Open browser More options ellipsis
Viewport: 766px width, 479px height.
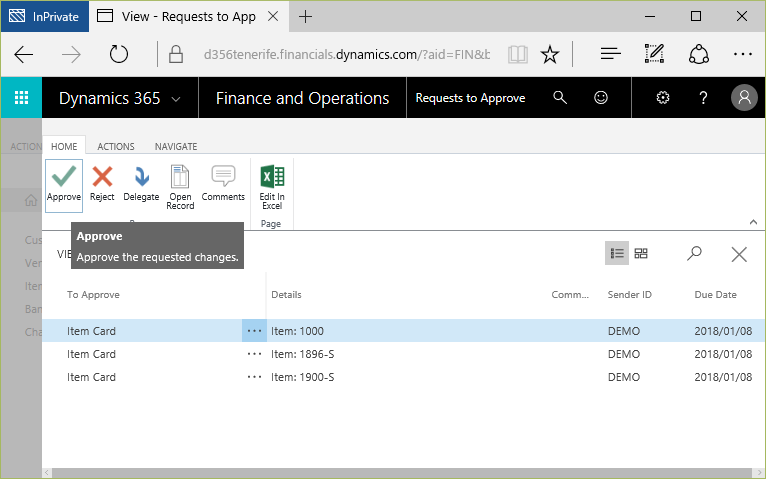click(x=743, y=54)
